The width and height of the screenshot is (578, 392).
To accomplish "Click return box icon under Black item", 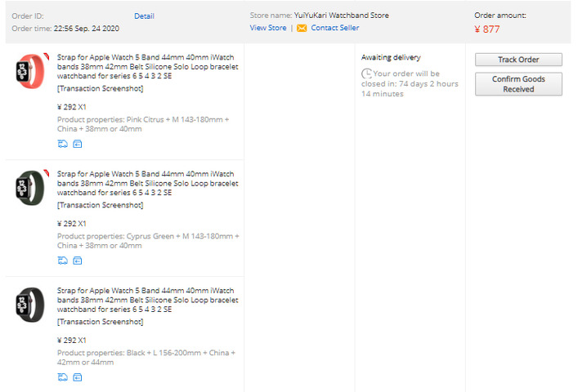I will (78, 377).
